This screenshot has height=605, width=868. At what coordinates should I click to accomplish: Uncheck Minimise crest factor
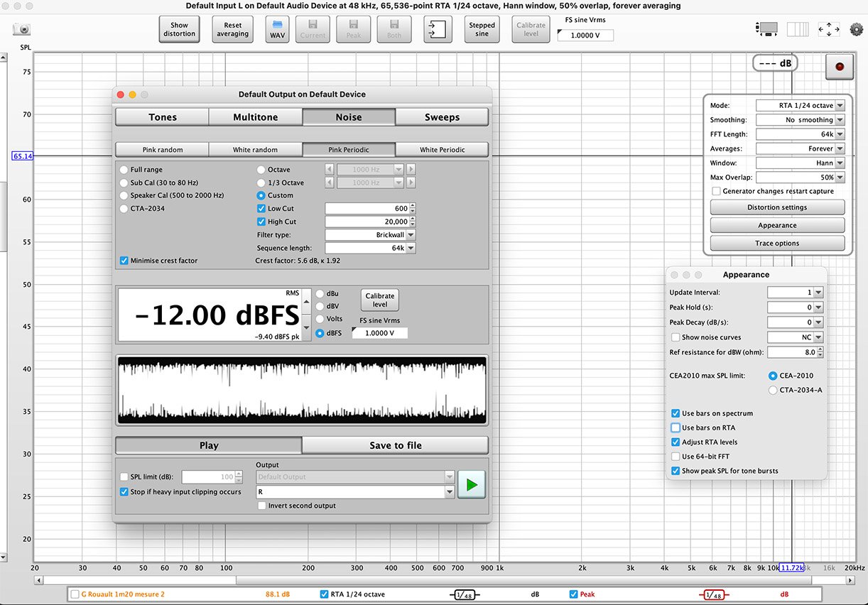(x=125, y=261)
